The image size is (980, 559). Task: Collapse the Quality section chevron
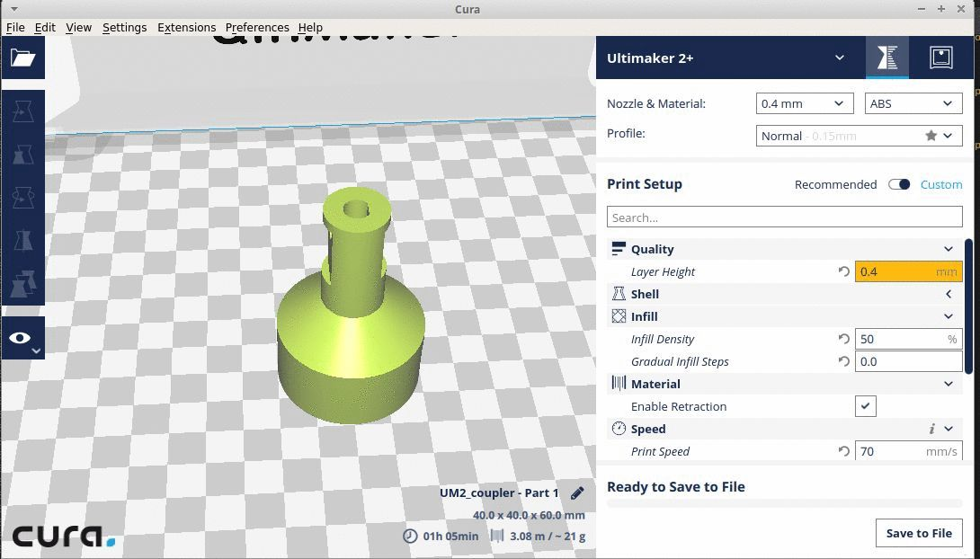(949, 249)
